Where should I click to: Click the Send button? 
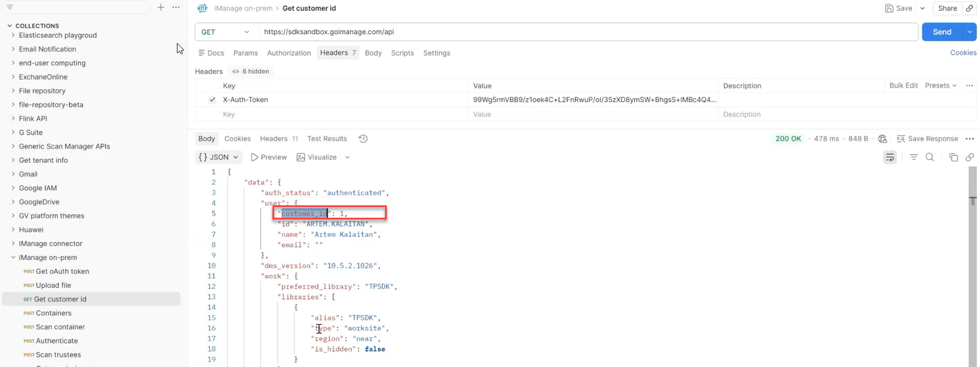tap(942, 32)
